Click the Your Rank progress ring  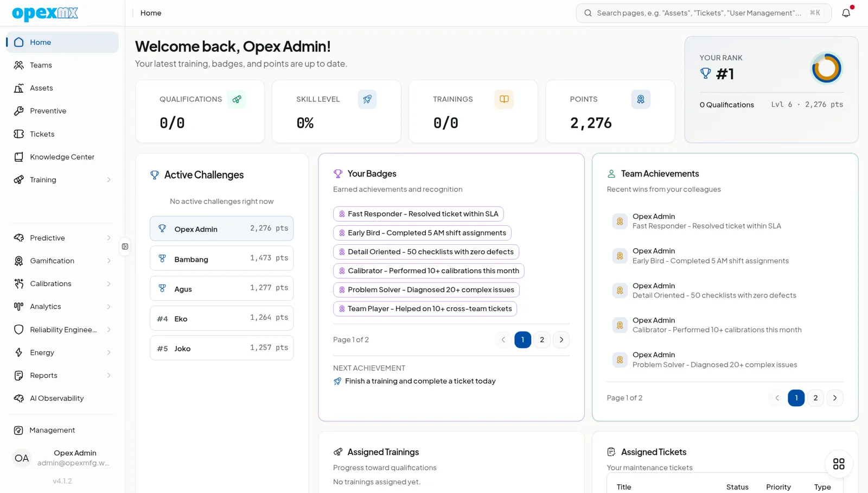(x=826, y=68)
